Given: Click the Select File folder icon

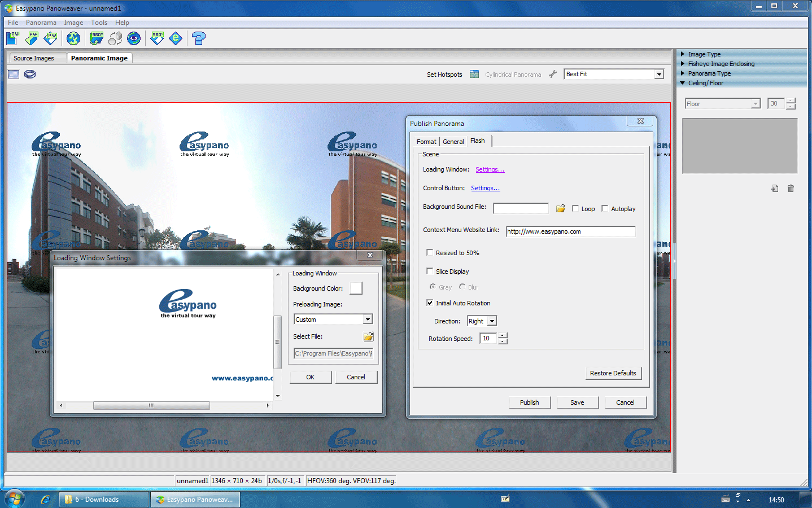Looking at the screenshot, I should (x=368, y=336).
